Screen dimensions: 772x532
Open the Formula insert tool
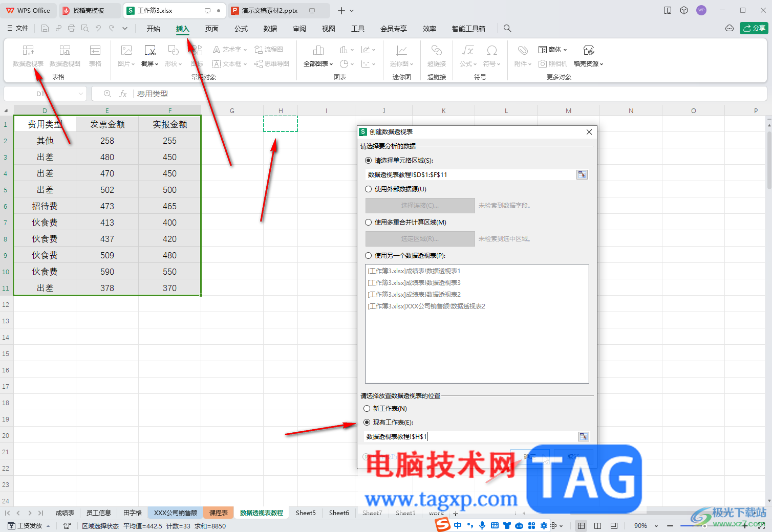468,56
